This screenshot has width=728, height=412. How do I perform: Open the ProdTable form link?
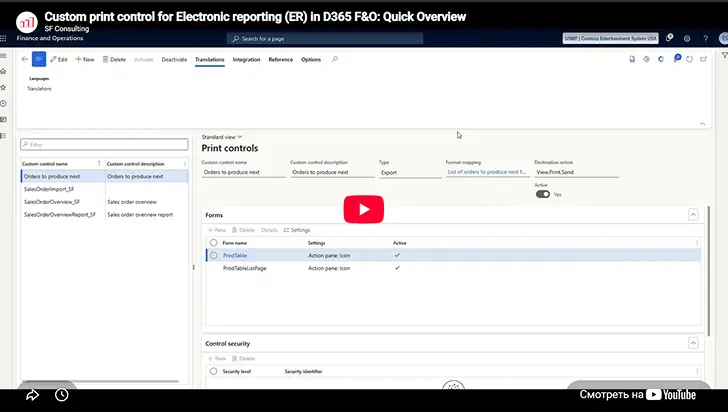[235, 255]
